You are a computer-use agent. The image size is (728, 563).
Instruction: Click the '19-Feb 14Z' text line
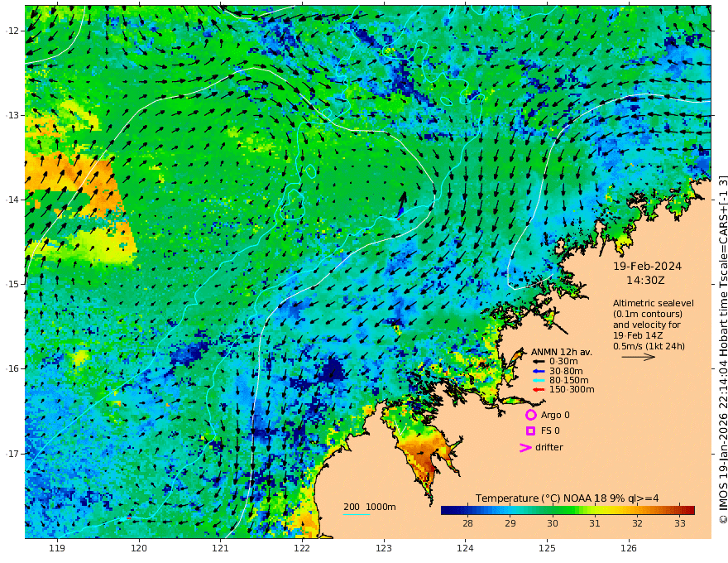(638, 335)
